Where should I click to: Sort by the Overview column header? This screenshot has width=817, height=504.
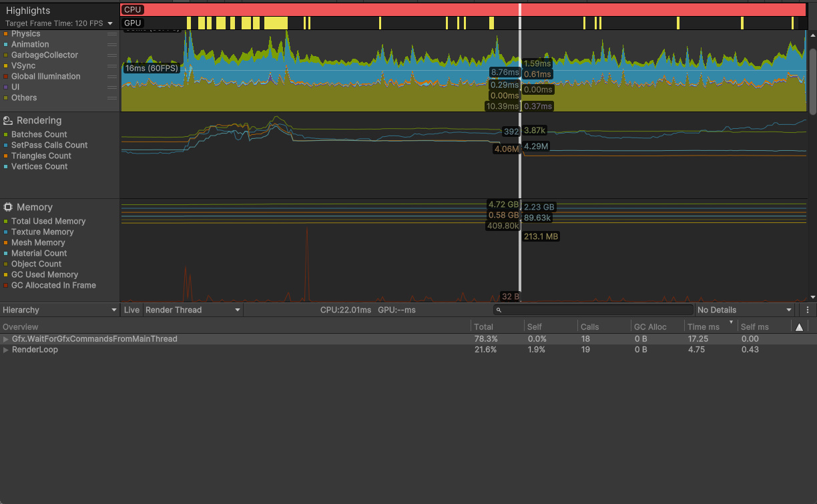click(x=235, y=327)
